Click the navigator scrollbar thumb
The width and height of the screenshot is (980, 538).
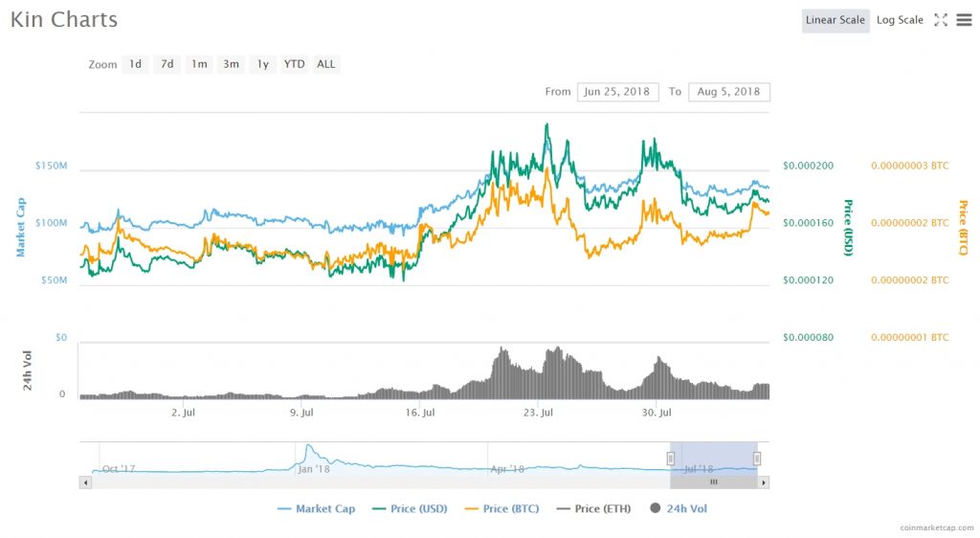pyautogui.click(x=713, y=482)
